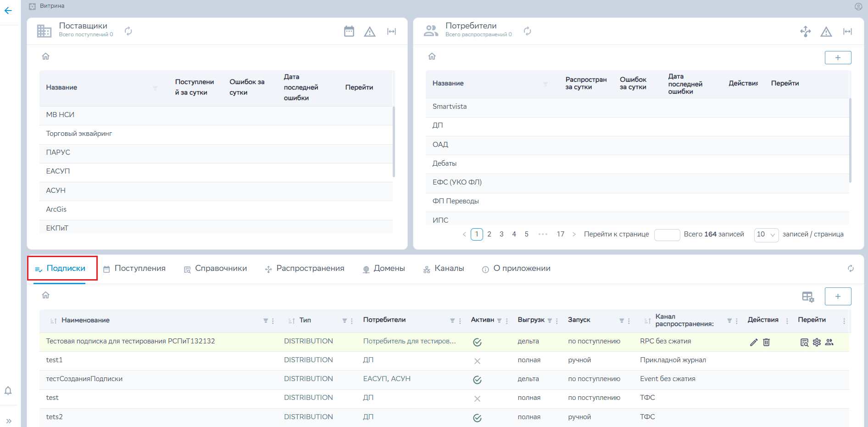The image size is (868, 427).
Task: Open the notifications bell
Action: pyautogui.click(x=8, y=391)
